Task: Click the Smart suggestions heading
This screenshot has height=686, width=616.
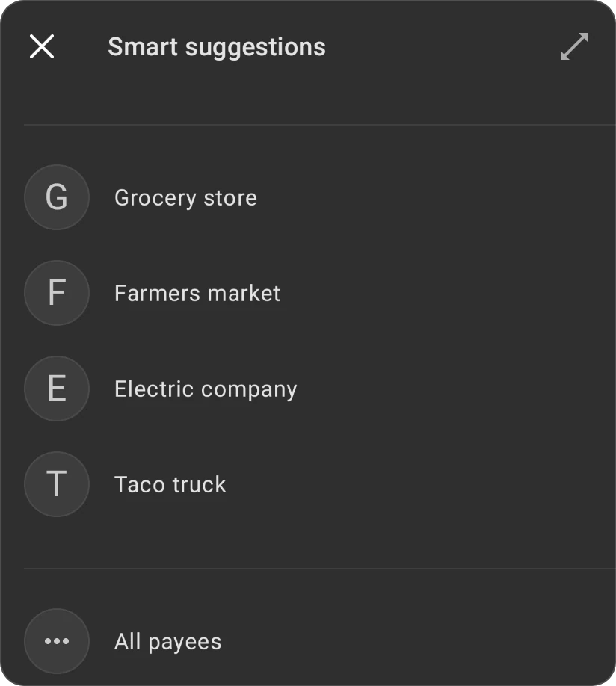Action: [217, 47]
